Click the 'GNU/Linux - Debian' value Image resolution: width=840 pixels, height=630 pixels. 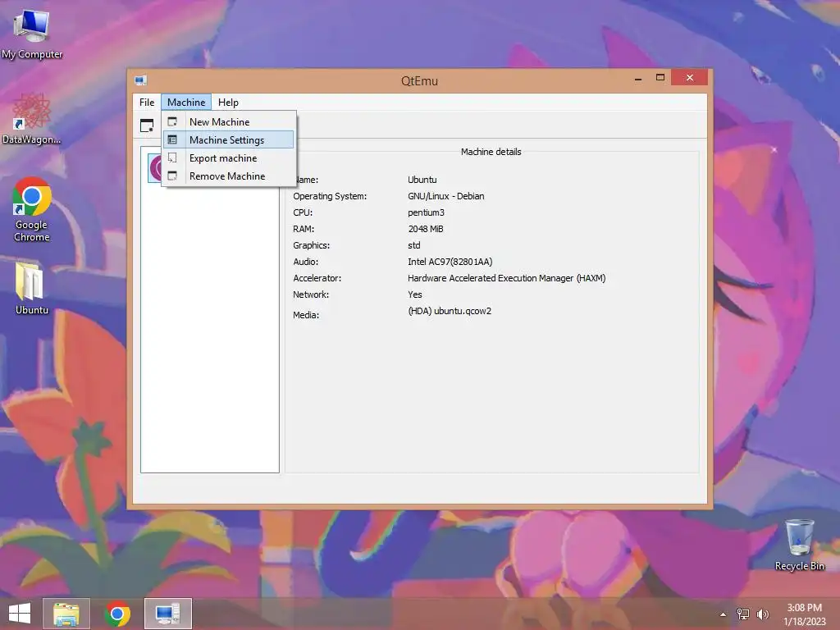tap(445, 196)
